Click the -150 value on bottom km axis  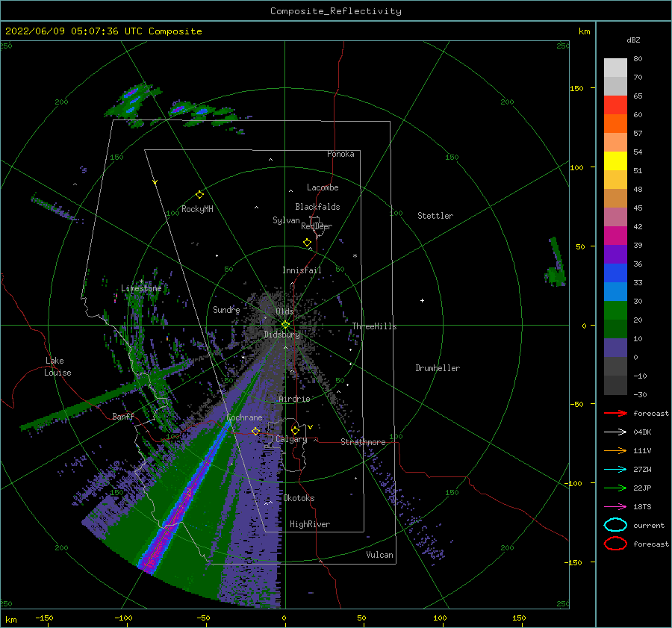(44, 618)
